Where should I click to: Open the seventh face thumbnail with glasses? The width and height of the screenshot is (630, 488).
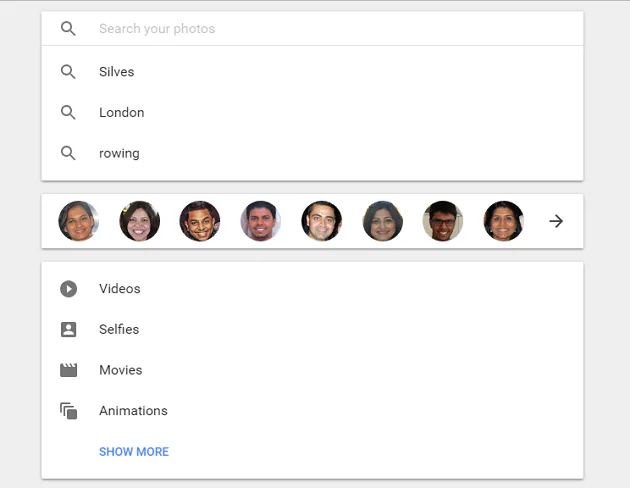tap(443, 221)
